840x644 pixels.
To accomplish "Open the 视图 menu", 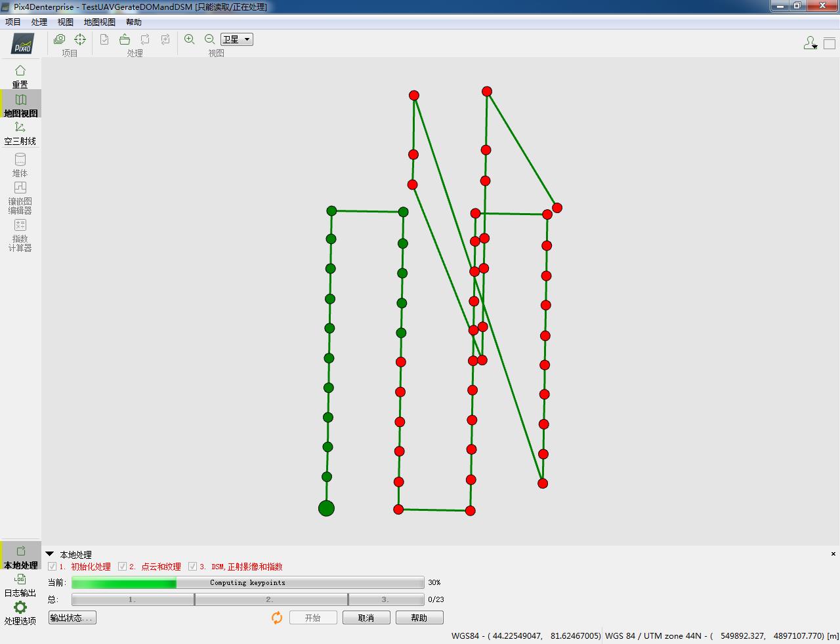I will click(x=66, y=22).
